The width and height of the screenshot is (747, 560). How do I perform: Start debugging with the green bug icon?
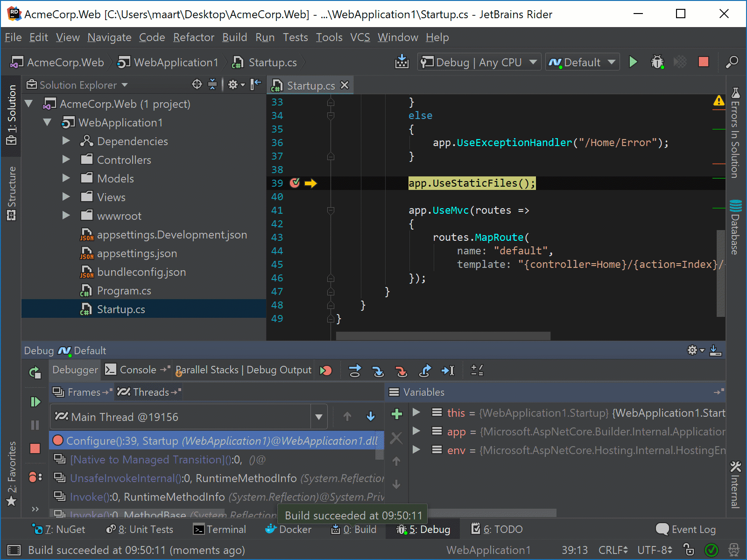pyautogui.click(x=658, y=62)
